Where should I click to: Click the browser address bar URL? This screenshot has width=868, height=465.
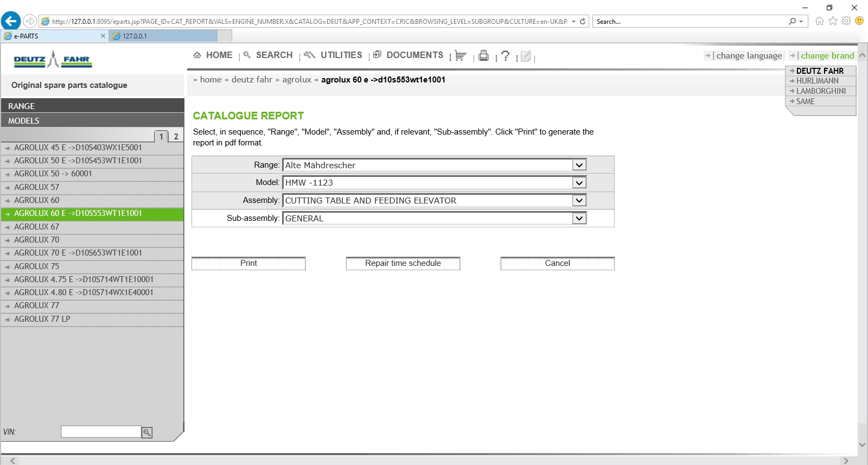click(310, 22)
